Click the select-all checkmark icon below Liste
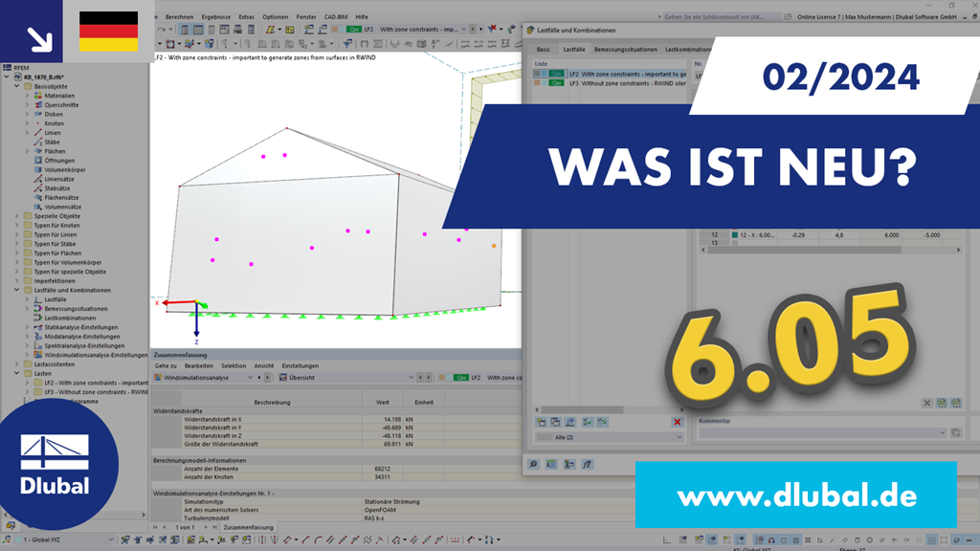 (x=588, y=422)
